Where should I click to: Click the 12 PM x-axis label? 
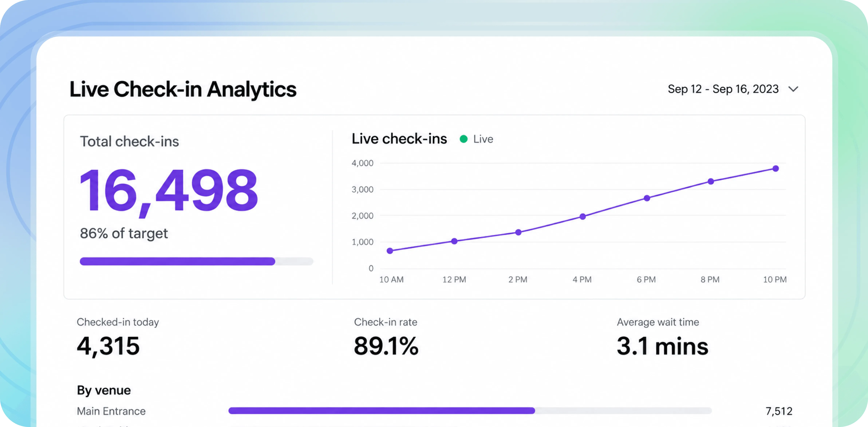(x=454, y=280)
